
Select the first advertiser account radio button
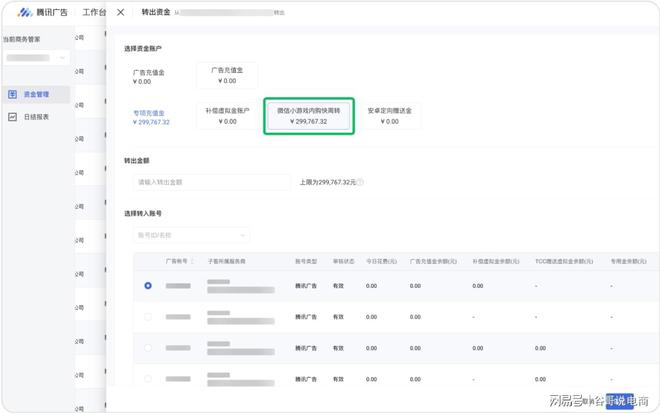point(148,286)
